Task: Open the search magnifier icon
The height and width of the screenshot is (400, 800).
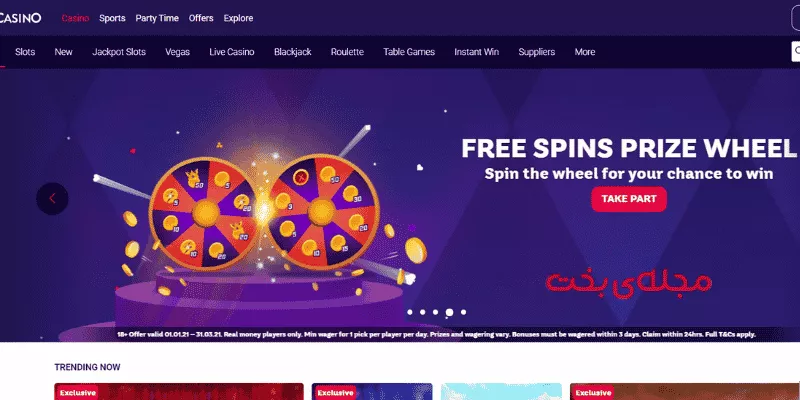Action: (796, 52)
